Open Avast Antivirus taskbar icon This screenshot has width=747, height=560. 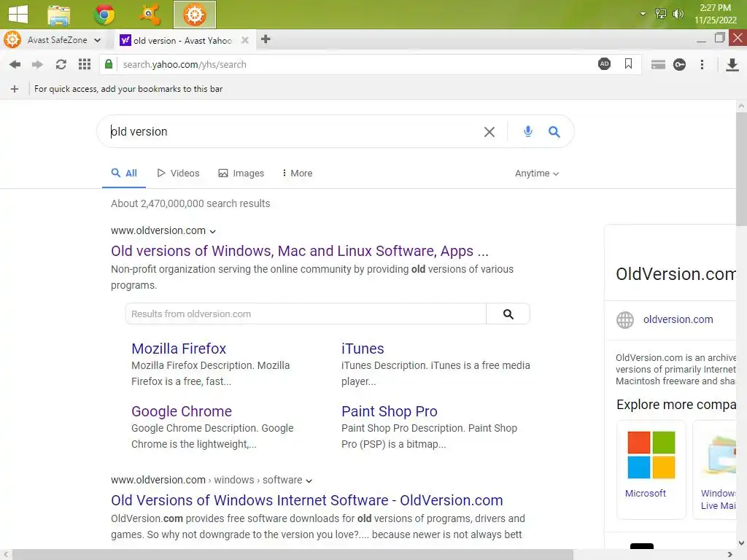tap(150, 15)
